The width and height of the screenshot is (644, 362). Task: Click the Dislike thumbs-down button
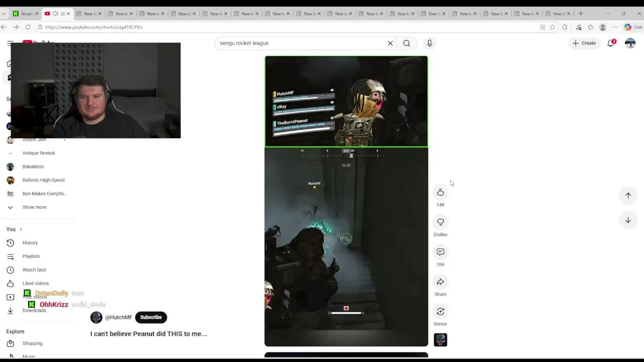tap(440, 222)
